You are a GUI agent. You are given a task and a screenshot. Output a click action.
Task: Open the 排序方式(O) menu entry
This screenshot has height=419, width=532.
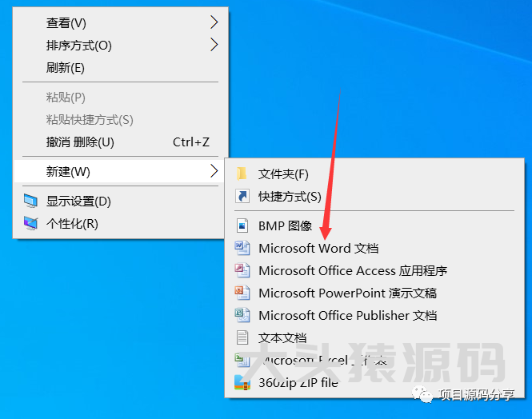118,45
